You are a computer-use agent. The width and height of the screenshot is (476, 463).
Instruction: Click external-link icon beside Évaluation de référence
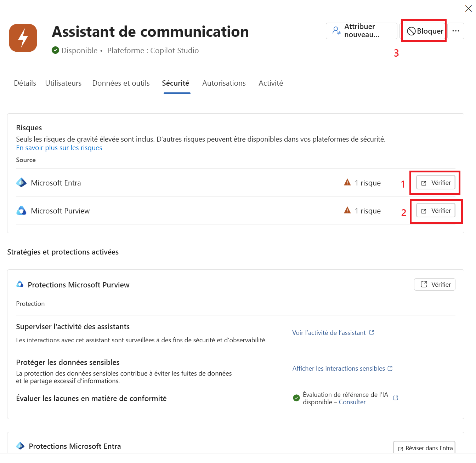pyautogui.click(x=396, y=398)
